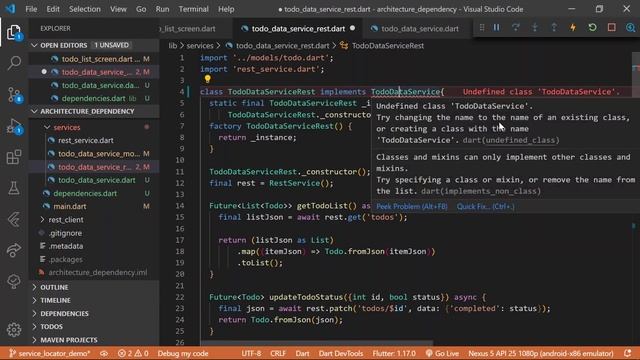
Task: Switch to the list_screen.dart tab
Action: (188, 29)
